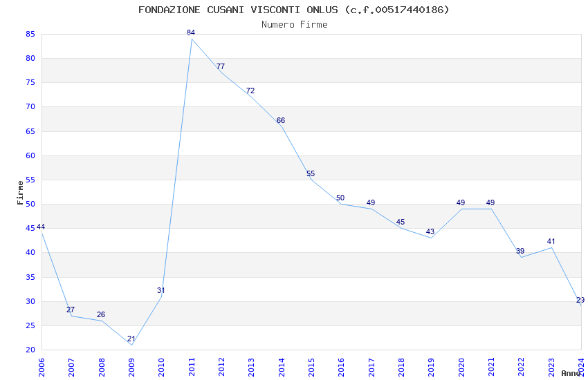Click the y-axis tick value 85
Image resolution: width=588 pixels, height=380 pixels.
point(30,34)
